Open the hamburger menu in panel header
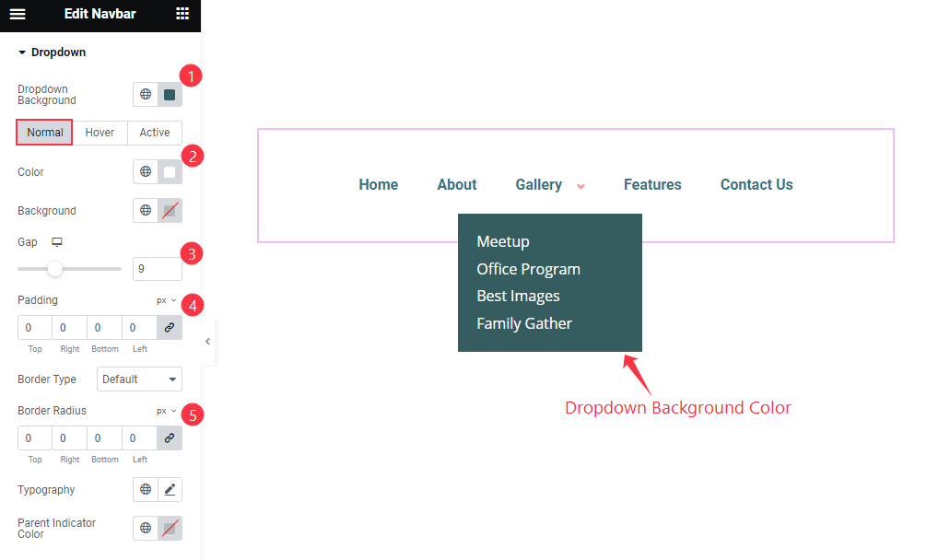950x560 pixels. (17, 14)
